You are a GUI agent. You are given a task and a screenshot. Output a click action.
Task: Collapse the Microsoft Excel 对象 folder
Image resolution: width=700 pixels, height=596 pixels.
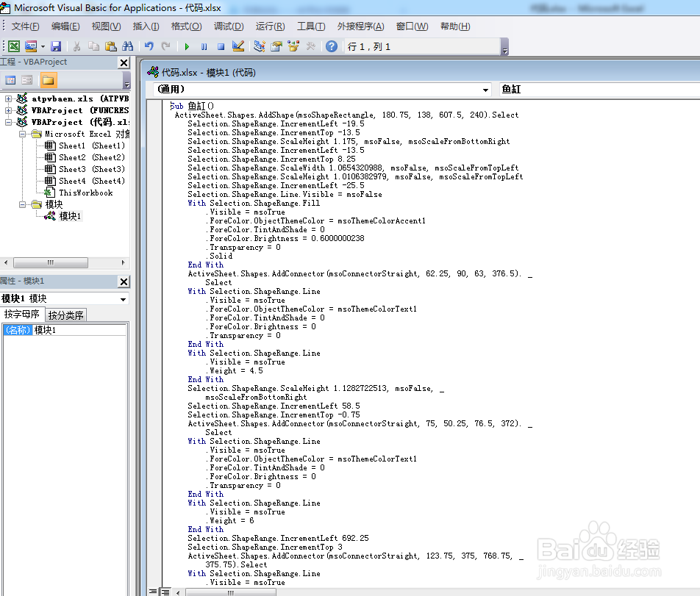[x=22, y=134]
